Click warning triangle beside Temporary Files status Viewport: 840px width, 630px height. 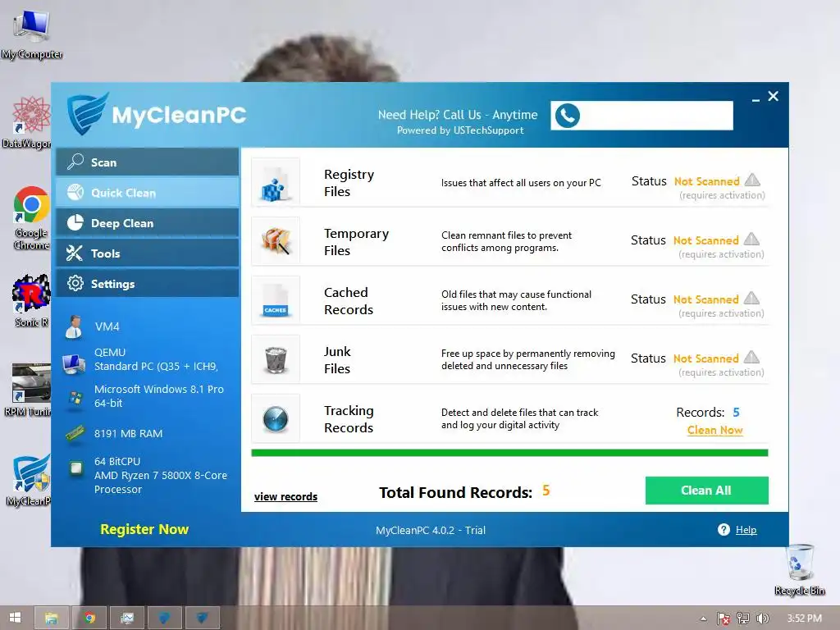(751, 239)
